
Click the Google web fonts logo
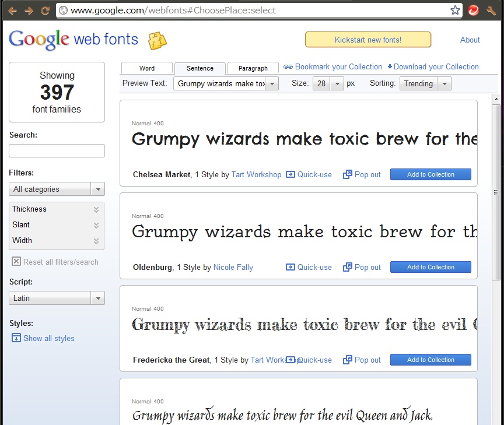(73, 40)
